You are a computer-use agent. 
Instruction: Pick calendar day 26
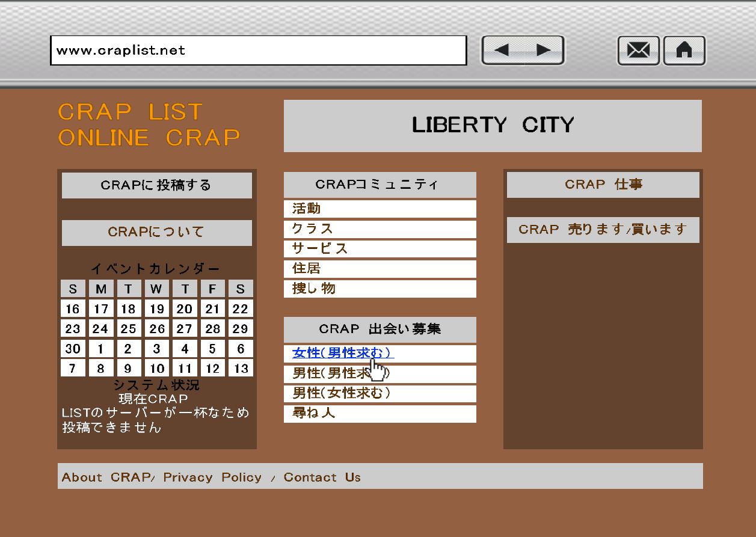coord(156,329)
